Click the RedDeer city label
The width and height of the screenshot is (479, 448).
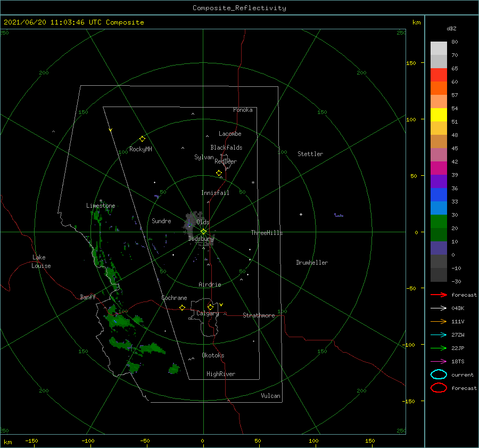tap(226, 161)
